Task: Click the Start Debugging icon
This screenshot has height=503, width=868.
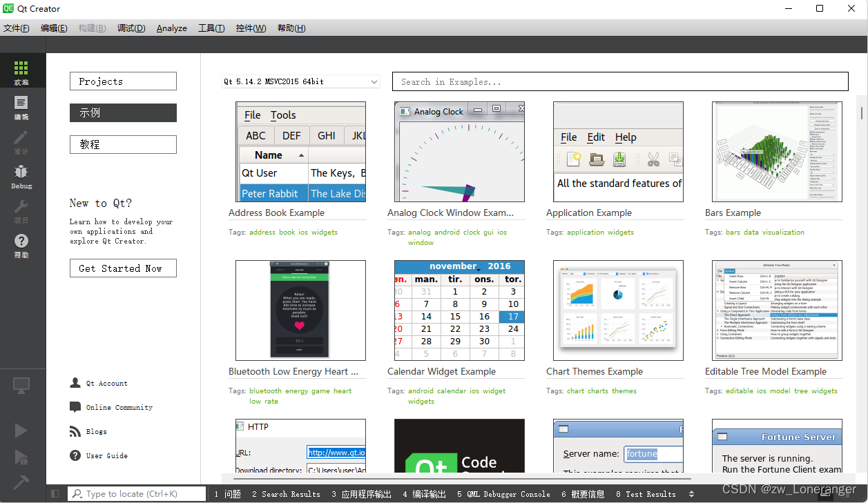Action: click(x=21, y=457)
